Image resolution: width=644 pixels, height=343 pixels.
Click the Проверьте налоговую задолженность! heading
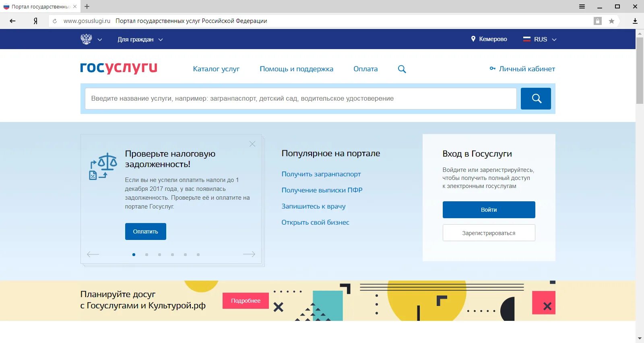(170, 159)
